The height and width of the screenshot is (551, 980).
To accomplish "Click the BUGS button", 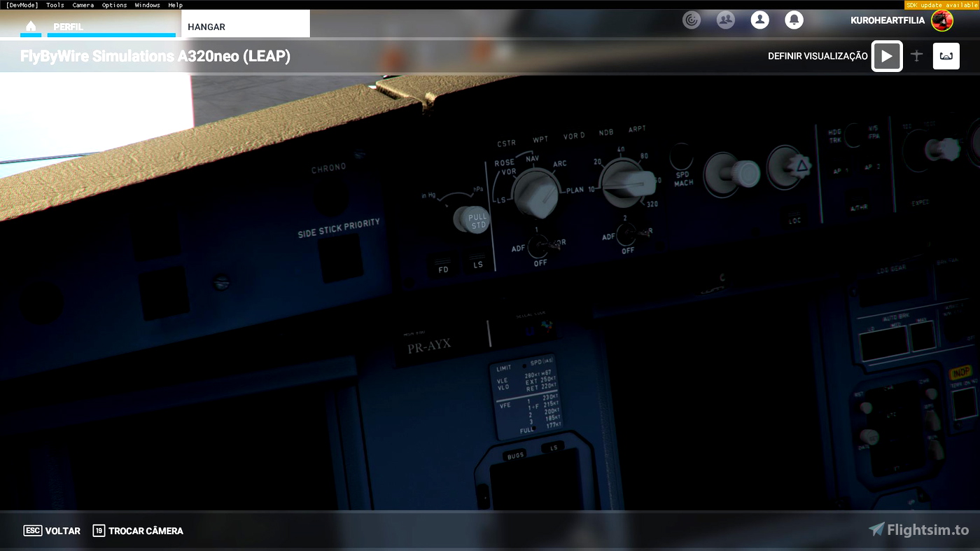I will pyautogui.click(x=516, y=456).
